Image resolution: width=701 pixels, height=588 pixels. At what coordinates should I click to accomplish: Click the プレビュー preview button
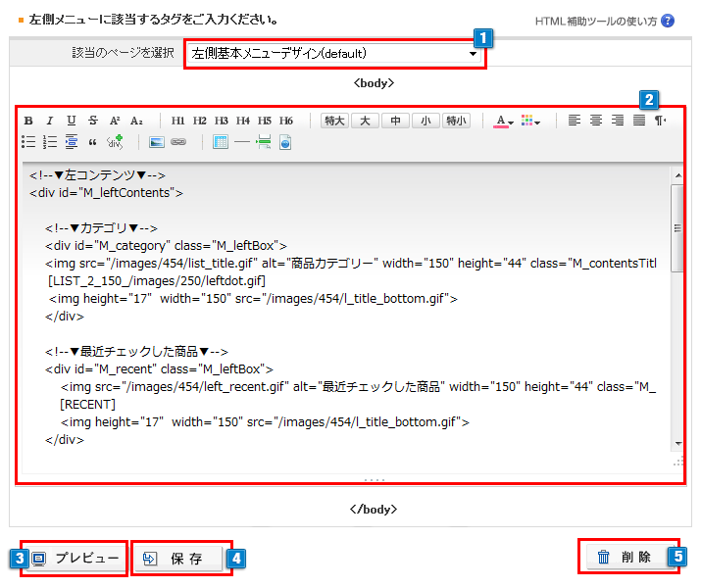[x=75, y=559]
